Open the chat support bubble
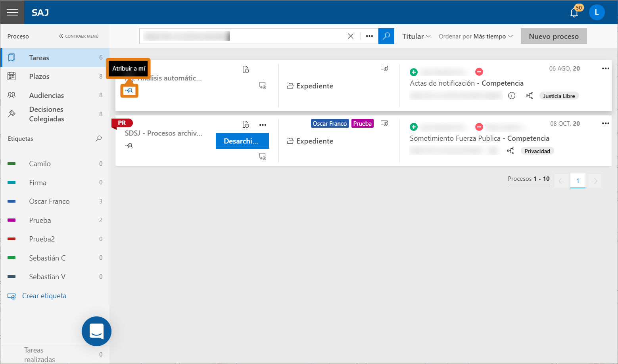Image resolution: width=618 pixels, height=364 pixels. pyautogui.click(x=96, y=331)
